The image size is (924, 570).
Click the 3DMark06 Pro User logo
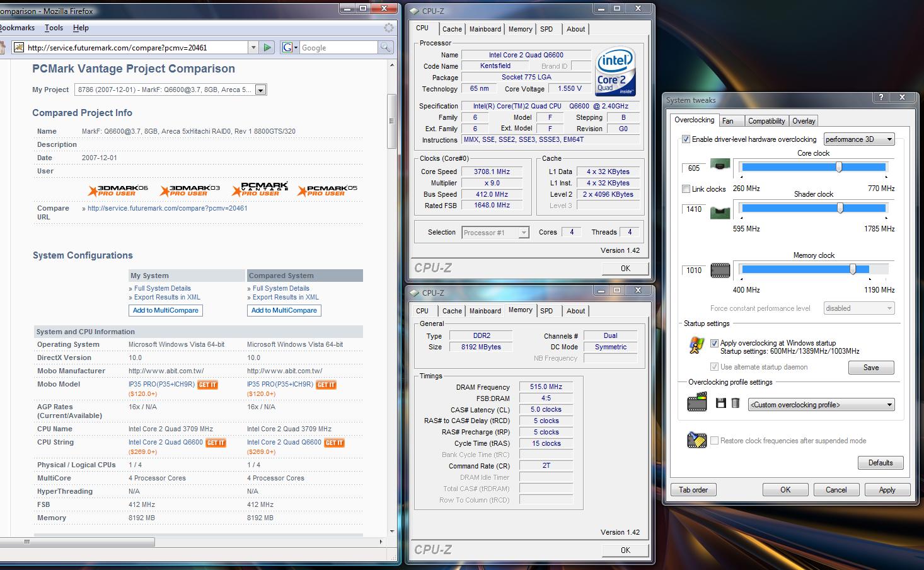118,190
